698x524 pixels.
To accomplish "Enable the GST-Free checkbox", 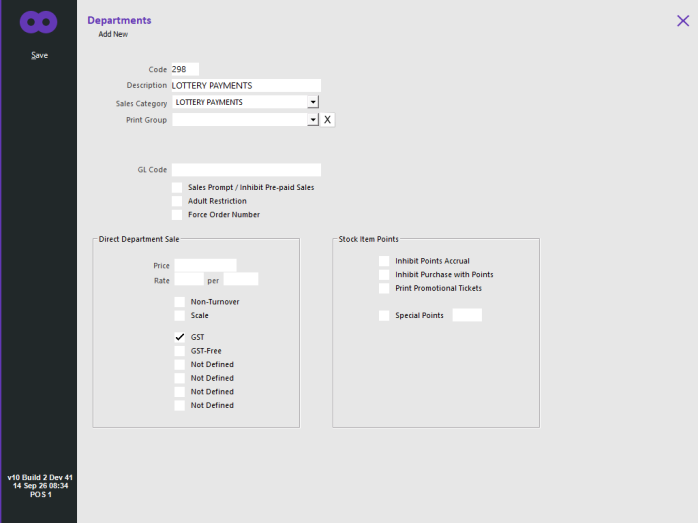I will point(180,351).
